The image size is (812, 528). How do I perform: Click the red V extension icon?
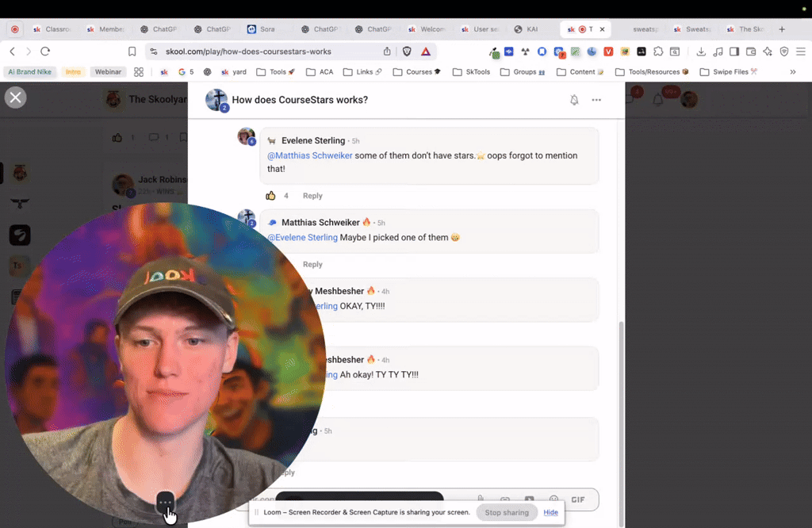coord(608,52)
